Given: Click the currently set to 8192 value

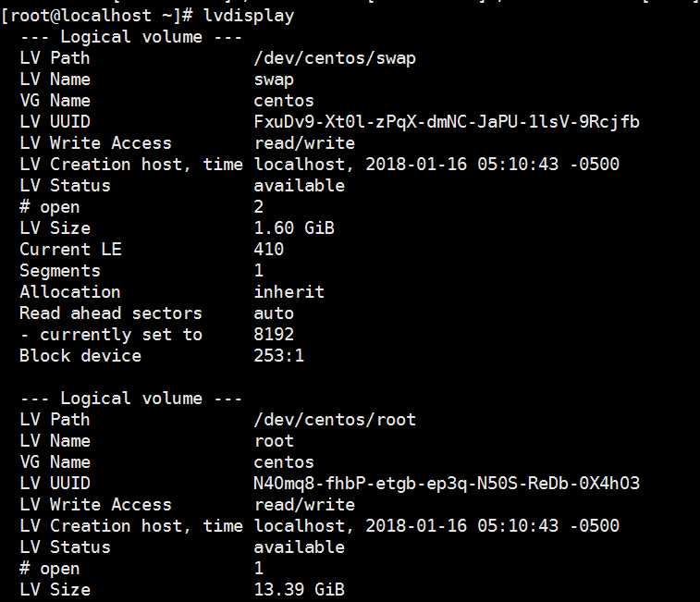Looking at the screenshot, I should tap(274, 334).
